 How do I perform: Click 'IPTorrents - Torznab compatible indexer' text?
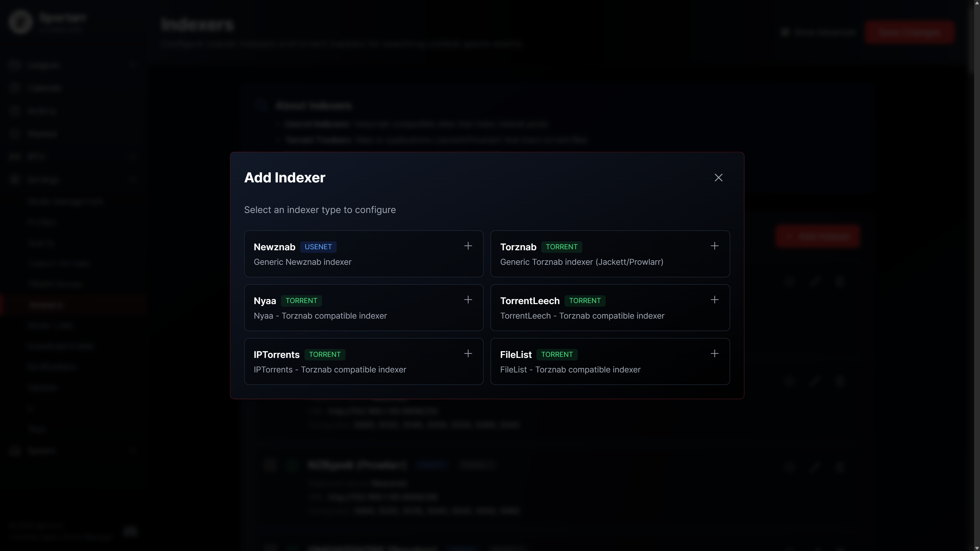(330, 370)
